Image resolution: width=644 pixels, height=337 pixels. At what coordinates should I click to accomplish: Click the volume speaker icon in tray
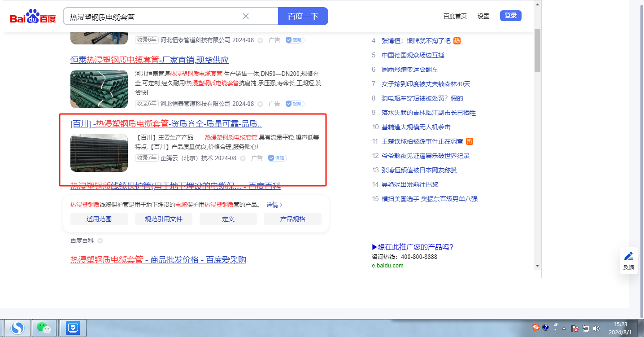click(x=596, y=328)
